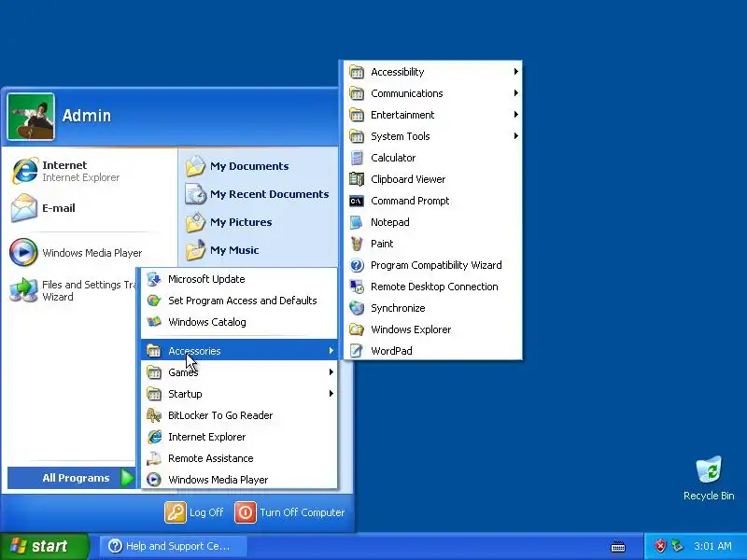Click the Remote Assistance icon

pos(154,458)
